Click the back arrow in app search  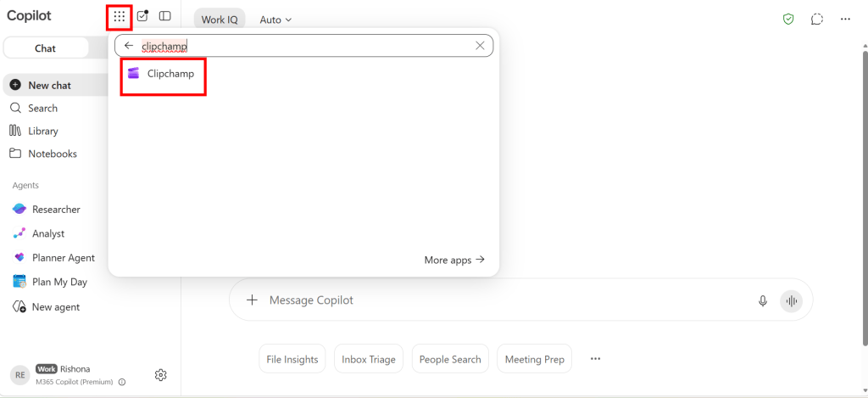pyautogui.click(x=129, y=46)
